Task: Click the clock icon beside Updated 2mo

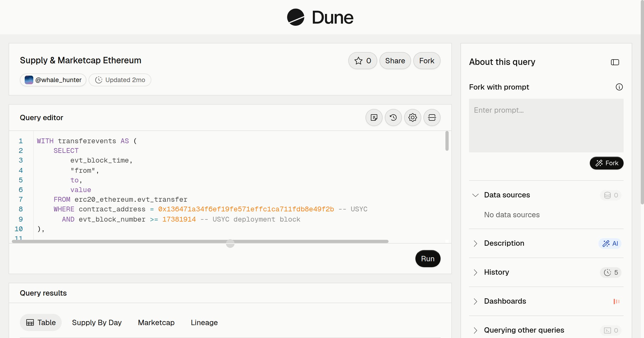Action: [x=99, y=80]
